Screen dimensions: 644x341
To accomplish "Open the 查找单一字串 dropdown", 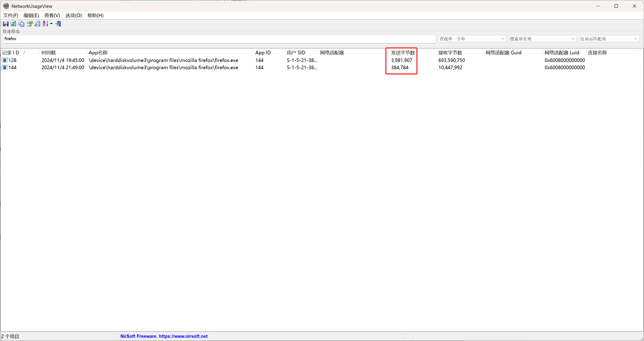I will point(472,39).
